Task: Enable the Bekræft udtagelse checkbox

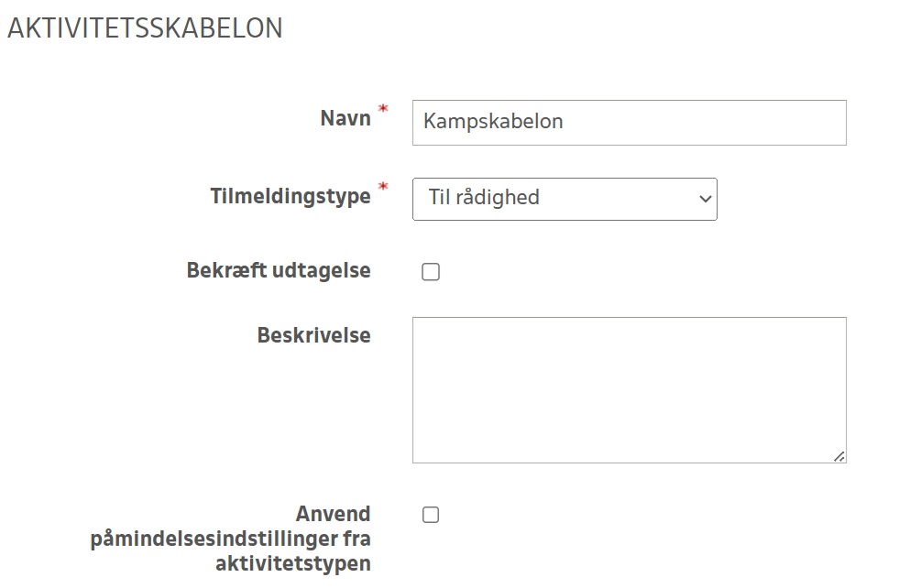Action: pos(431,272)
